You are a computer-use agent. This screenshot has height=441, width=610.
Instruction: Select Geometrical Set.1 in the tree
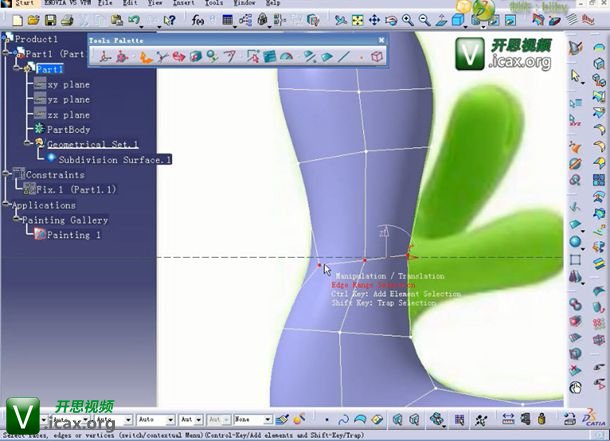click(x=93, y=144)
